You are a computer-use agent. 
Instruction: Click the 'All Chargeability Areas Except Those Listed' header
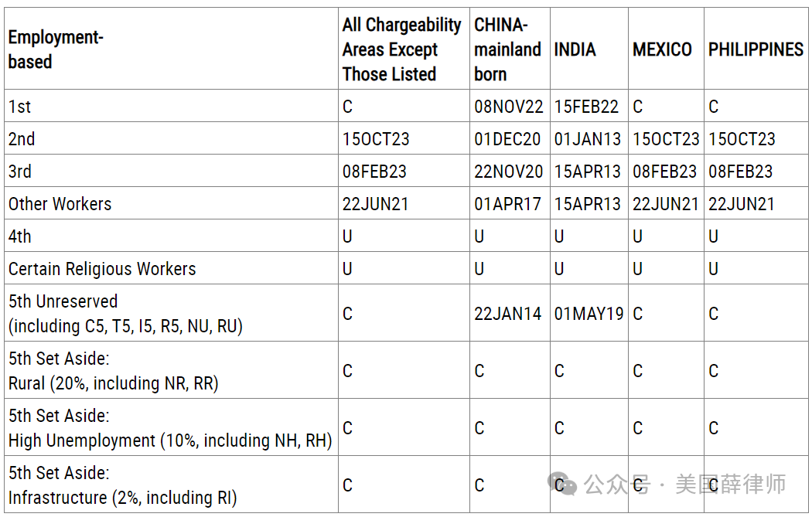402,49
